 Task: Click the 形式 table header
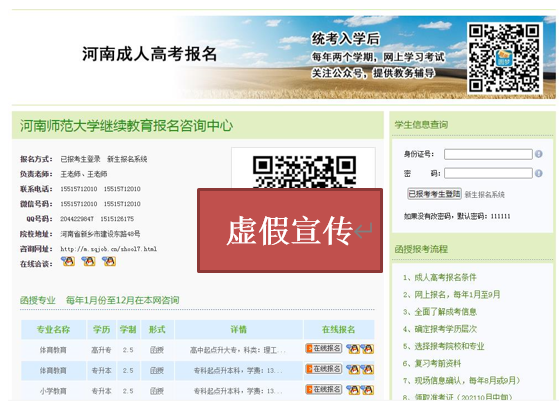coord(157,329)
